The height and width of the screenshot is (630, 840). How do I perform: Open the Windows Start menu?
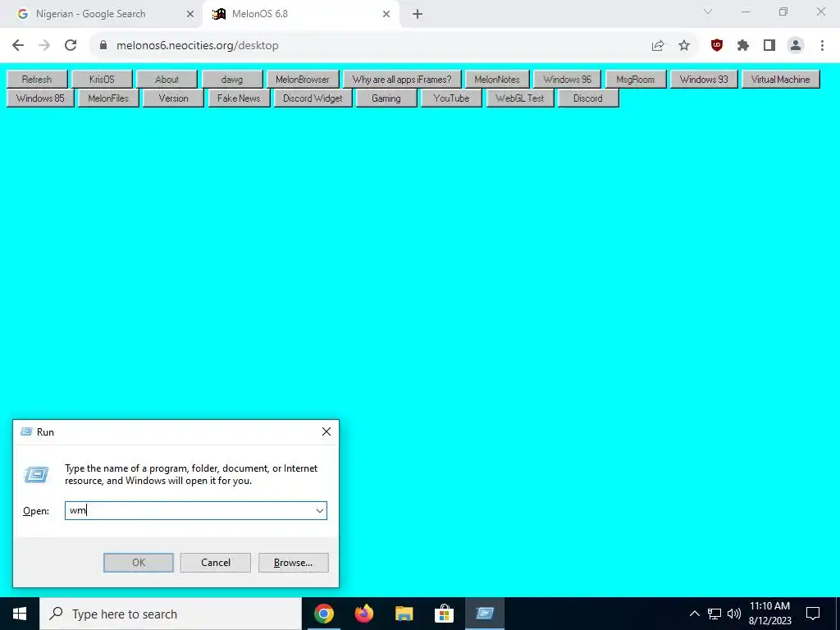coord(20,614)
